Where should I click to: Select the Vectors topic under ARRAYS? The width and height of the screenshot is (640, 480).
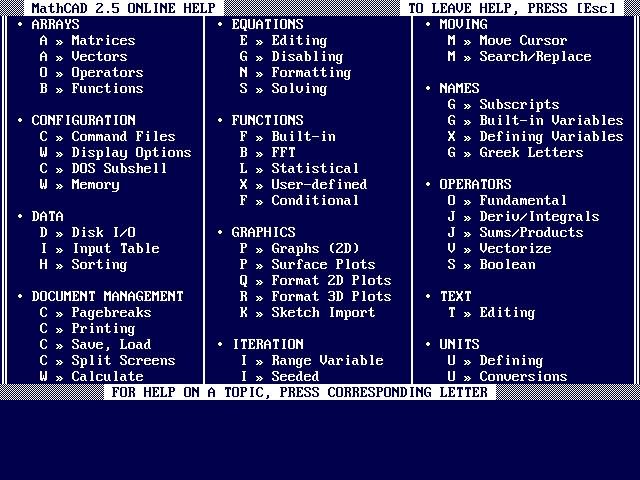[99, 56]
